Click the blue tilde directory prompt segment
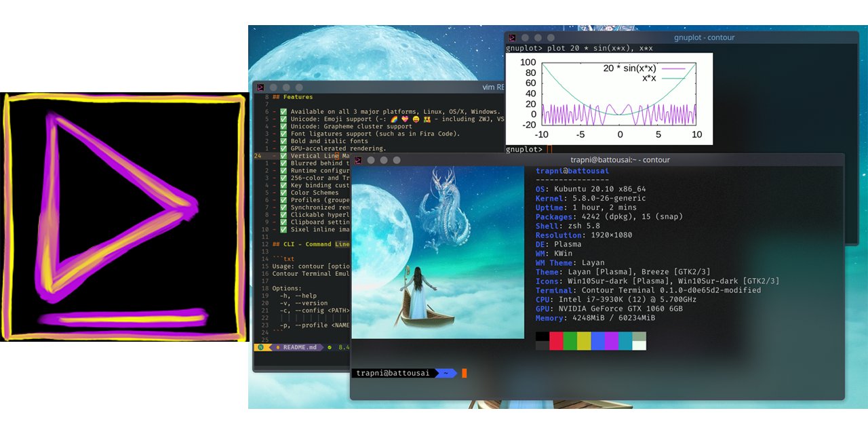The height and width of the screenshot is (434, 868). coord(445,373)
